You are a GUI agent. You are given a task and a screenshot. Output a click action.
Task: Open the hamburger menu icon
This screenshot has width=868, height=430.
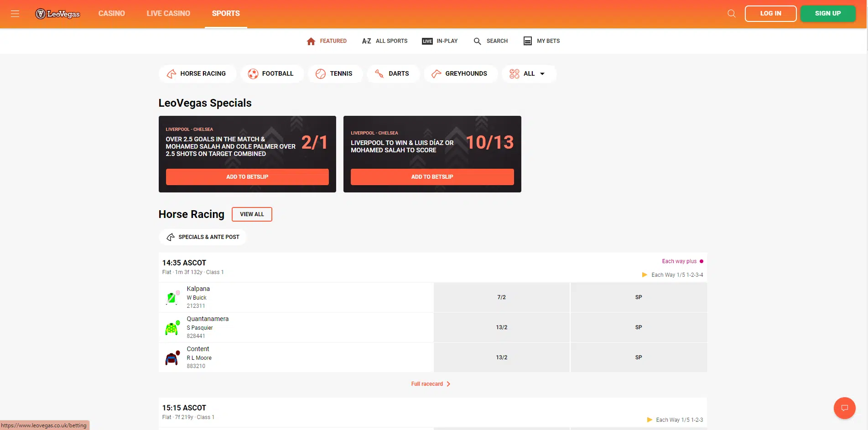[x=15, y=14]
